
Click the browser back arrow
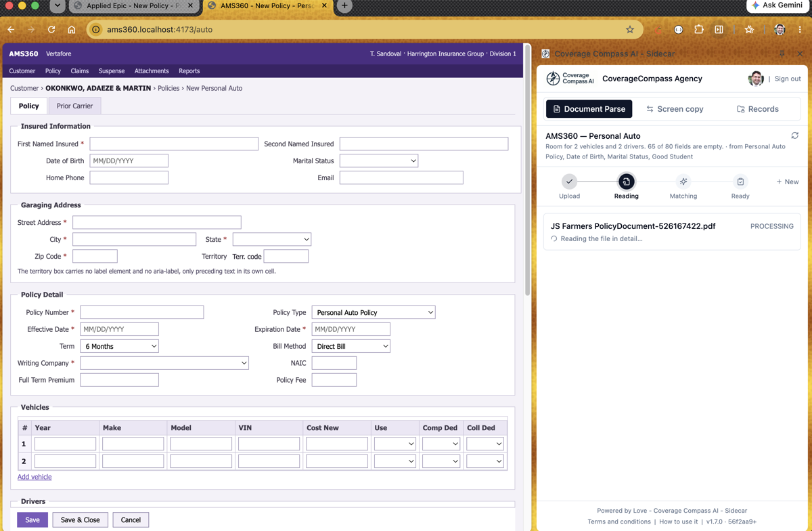click(11, 30)
